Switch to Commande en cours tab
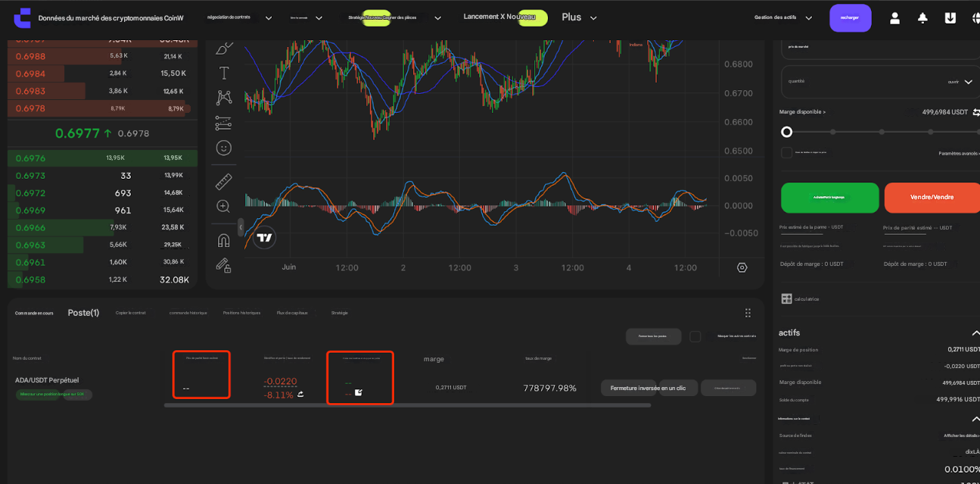980x484 pixels. pyautogui.click(x=34, y=313)
